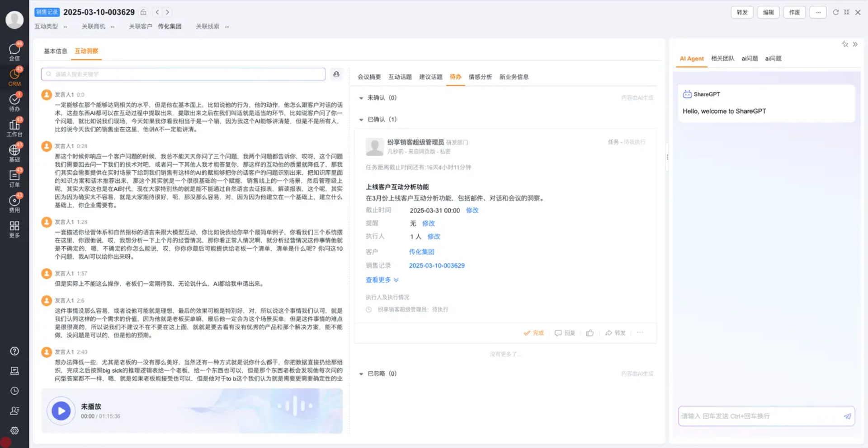This screenshot has height=448, width=868.
Task: Click 转发 on the task card
Action: 615,333
